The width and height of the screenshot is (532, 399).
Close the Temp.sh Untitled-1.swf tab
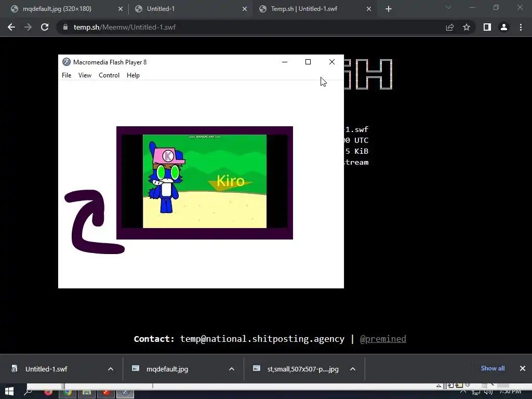coord(369,9)
